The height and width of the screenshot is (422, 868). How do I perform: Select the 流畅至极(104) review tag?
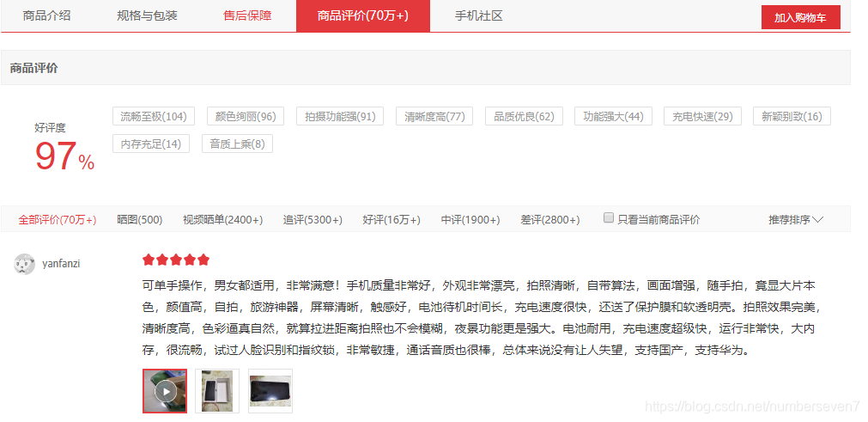(154, 116)
